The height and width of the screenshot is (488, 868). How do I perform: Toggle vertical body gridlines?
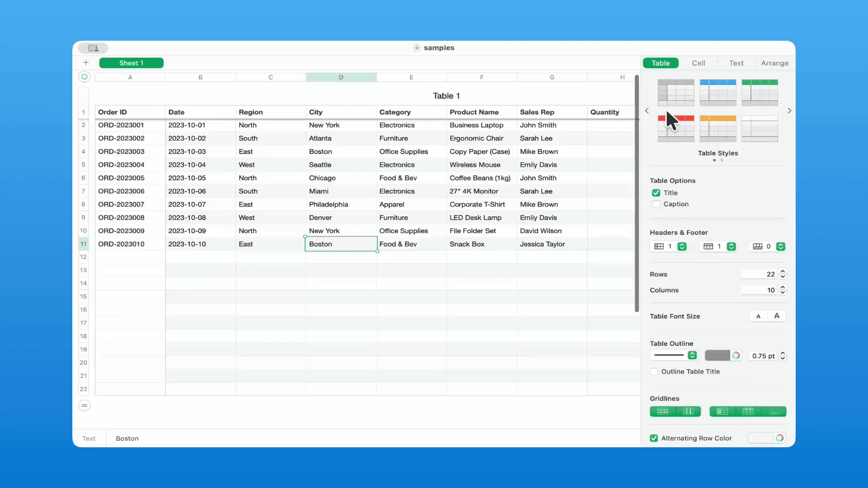click(x=688, y=411)
